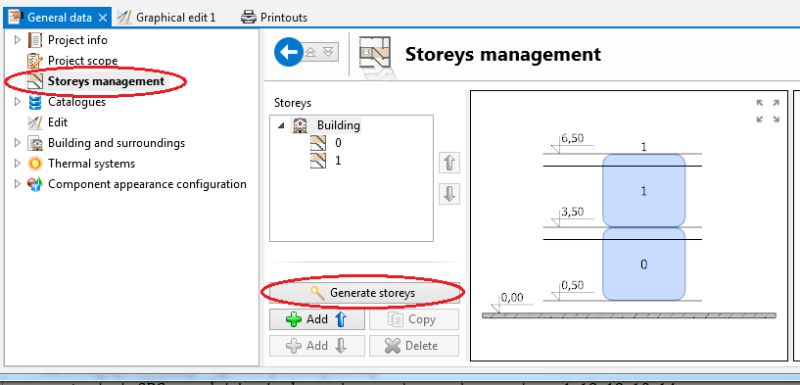This screenshot has width=800, height=385.
Task: Click the 0,00 ground level label
Action: click(x=512, y=297)
